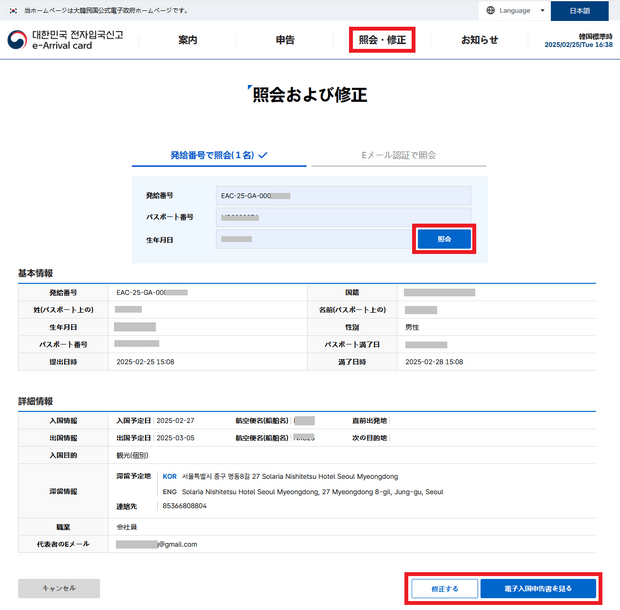Click the checkmark icon on active tab
The width and height of the screenshot is (620, 610).
pyautogui.click(x=263, y=155)
